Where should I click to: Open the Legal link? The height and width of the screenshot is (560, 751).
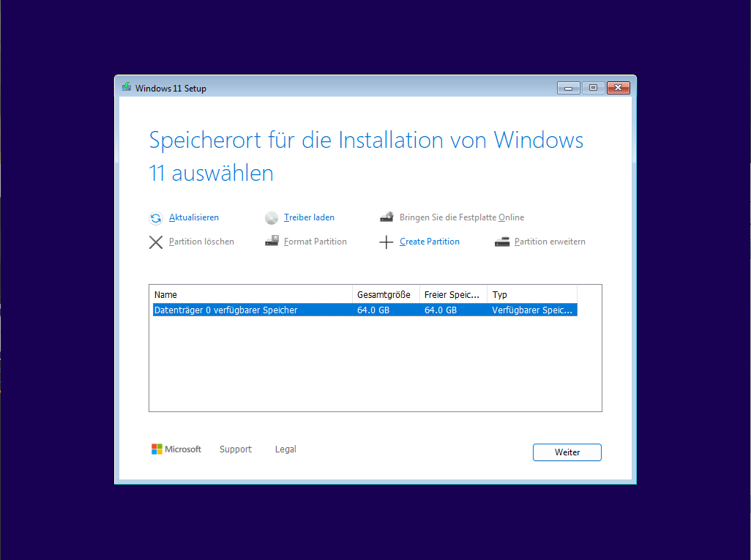point(285,449)
